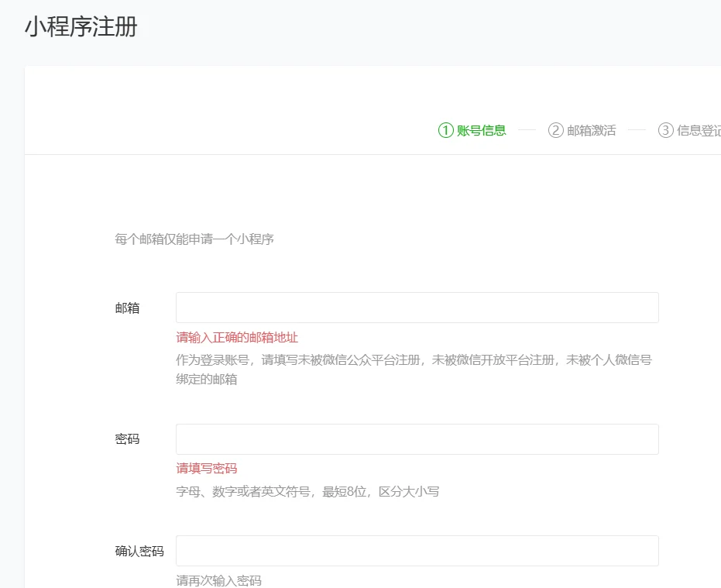Viewport: 721px width, 588px height.
Task: Click the circled number 2 step icon
Action: click(555, 129)
